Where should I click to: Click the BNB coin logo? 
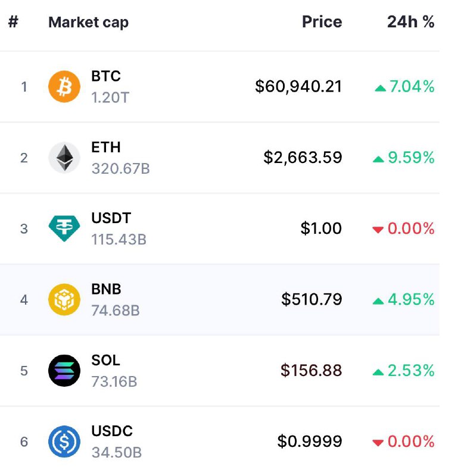pyautogui.click(x=64, y=299)
